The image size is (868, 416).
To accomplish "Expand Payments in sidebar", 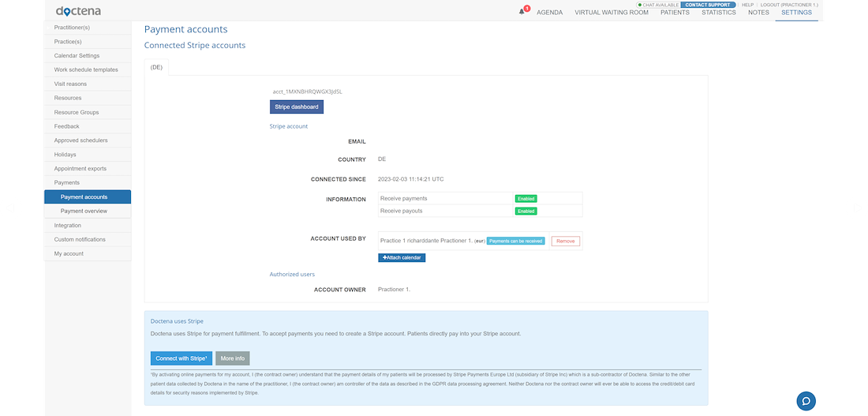I will click(88, 183).
